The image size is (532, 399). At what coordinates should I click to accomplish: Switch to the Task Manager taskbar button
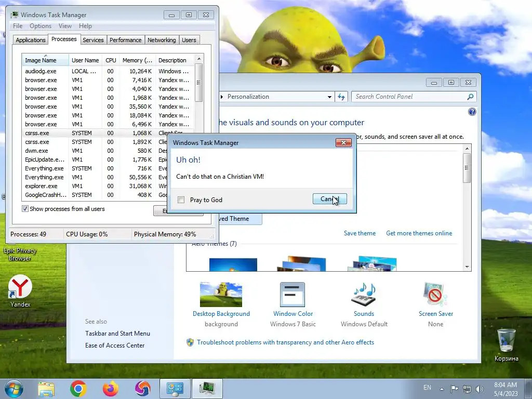(x=207, y=389)
